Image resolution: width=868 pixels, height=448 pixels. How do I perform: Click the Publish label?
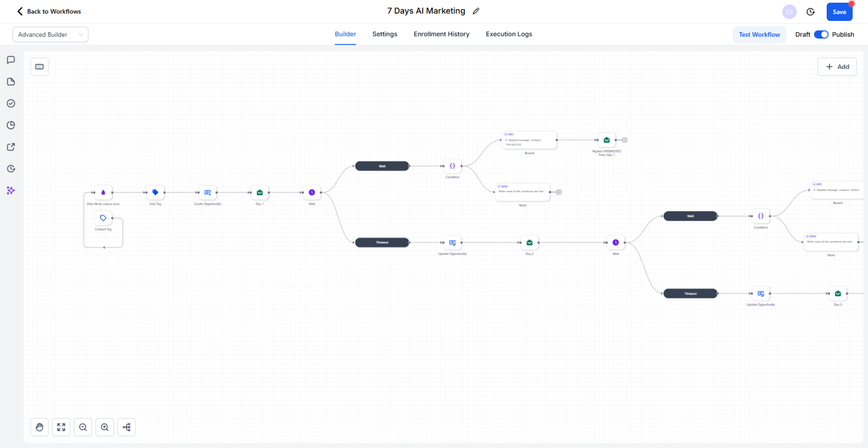tap(843, 34)
